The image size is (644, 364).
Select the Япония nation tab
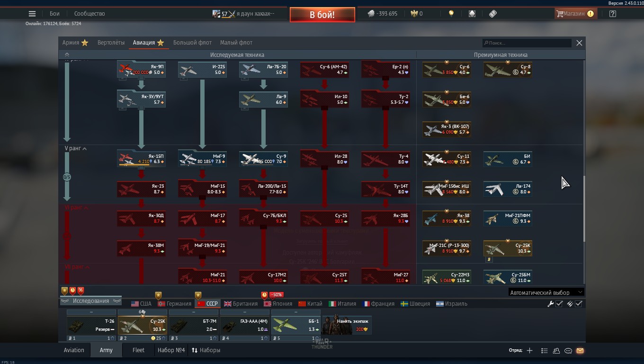(x=278, y=304)
